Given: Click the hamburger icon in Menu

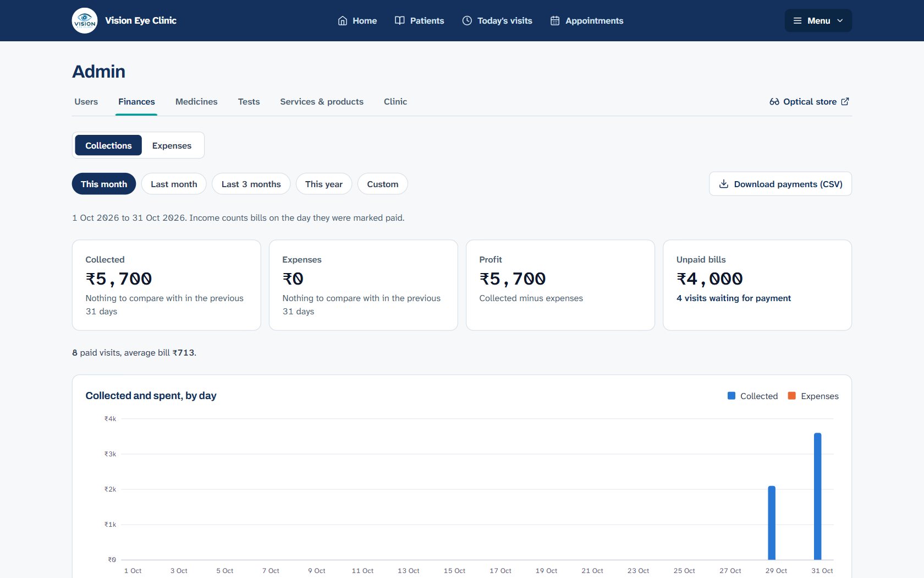Looking at the screenshot, I should pyautogui.click(x=798, y=20).
